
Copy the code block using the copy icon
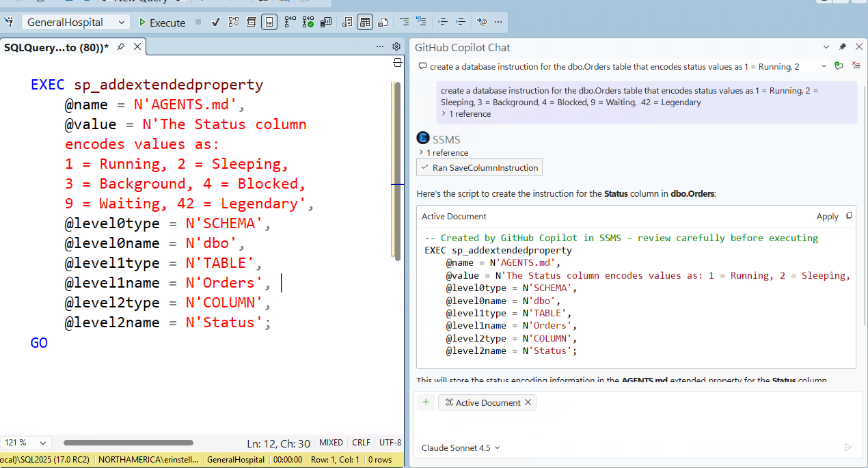(850, 216)
